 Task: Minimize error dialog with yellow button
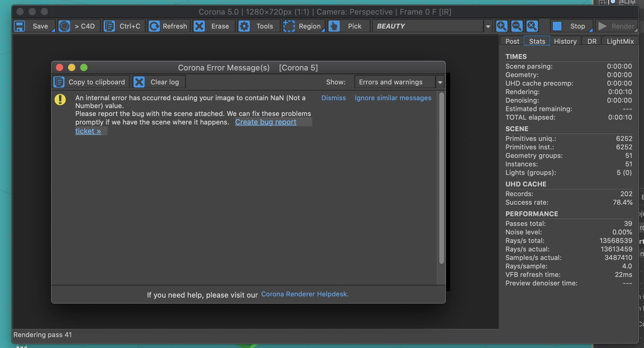coord(72,67)
